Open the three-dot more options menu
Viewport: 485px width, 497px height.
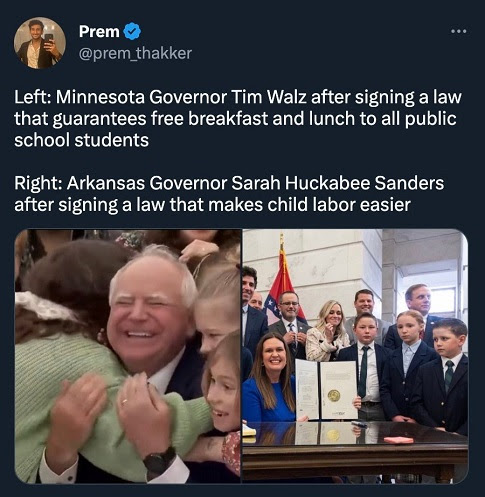point(458,31)
